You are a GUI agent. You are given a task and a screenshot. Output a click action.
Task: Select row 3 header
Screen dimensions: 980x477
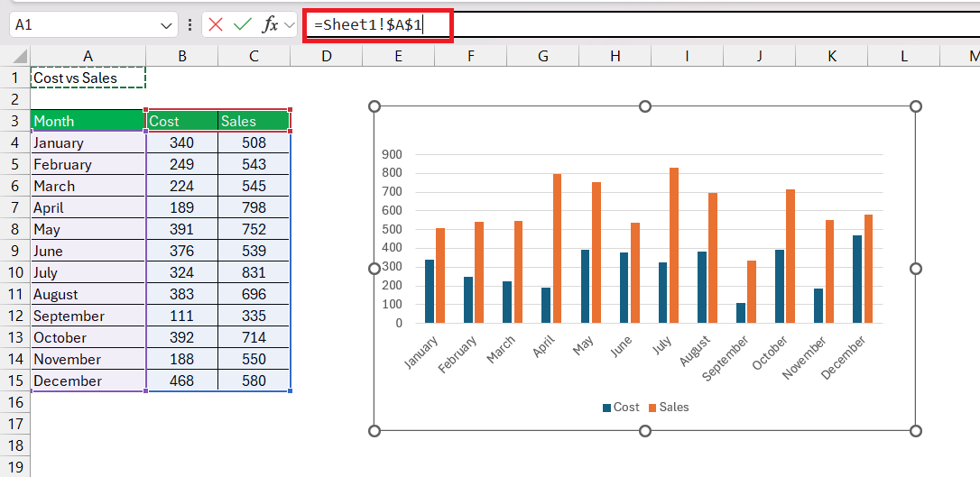(15, 121)
